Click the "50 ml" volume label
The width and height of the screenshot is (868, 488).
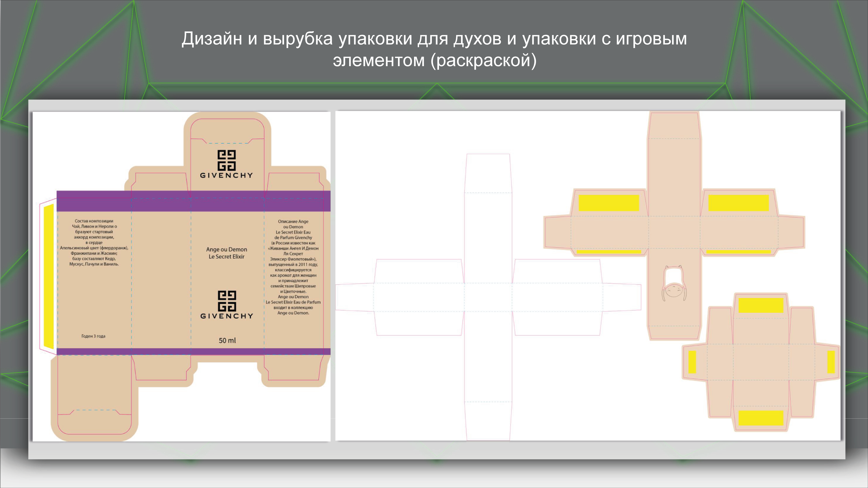pyautogui.click(x=227, y=341)
